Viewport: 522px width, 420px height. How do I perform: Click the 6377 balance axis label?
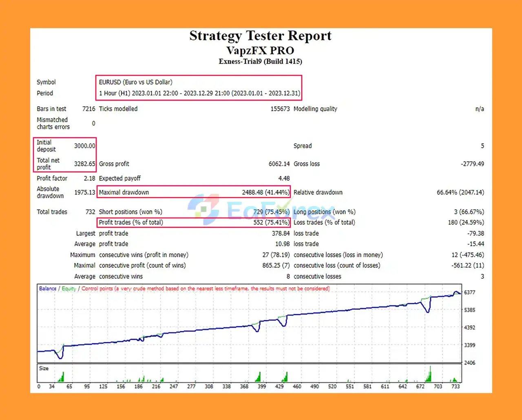click(x=470, y=292)
